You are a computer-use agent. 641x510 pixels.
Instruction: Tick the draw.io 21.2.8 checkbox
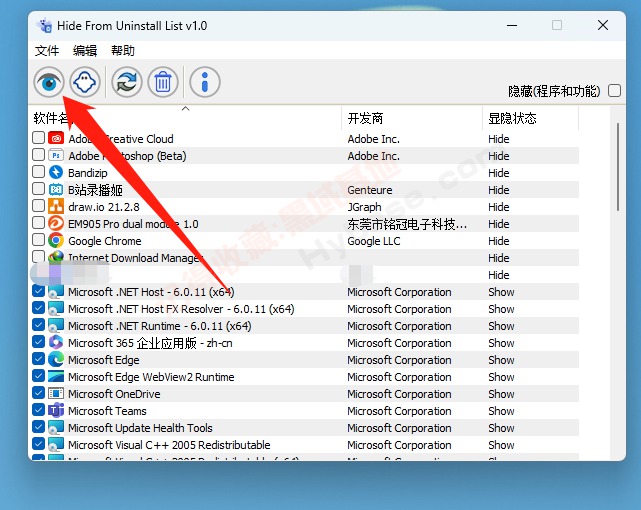pos(38,206)
